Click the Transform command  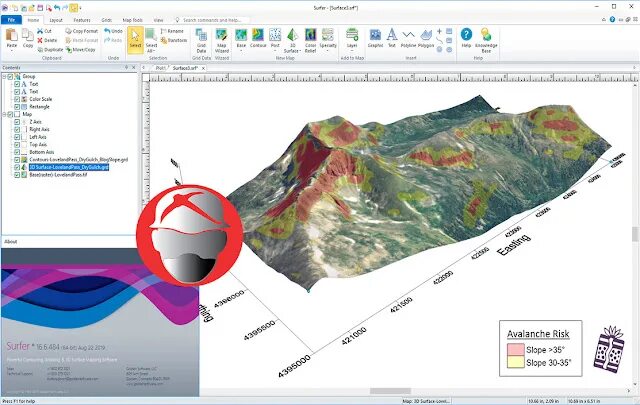tap(174, 40)
